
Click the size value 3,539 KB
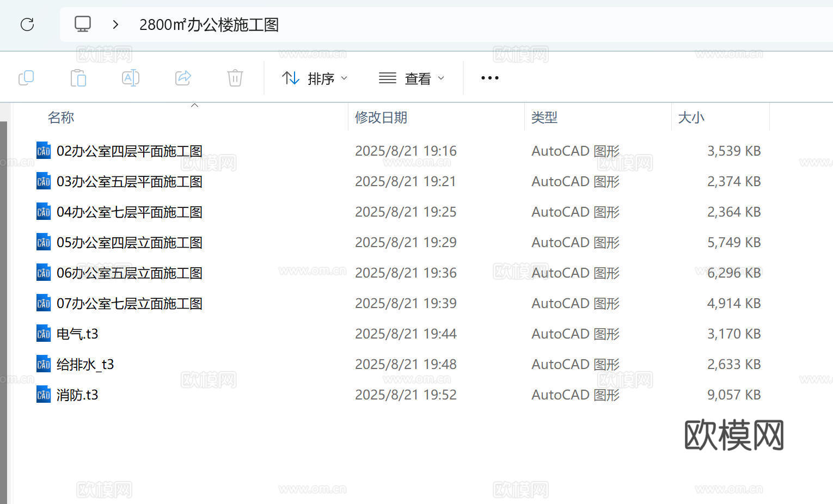point(734,151)
